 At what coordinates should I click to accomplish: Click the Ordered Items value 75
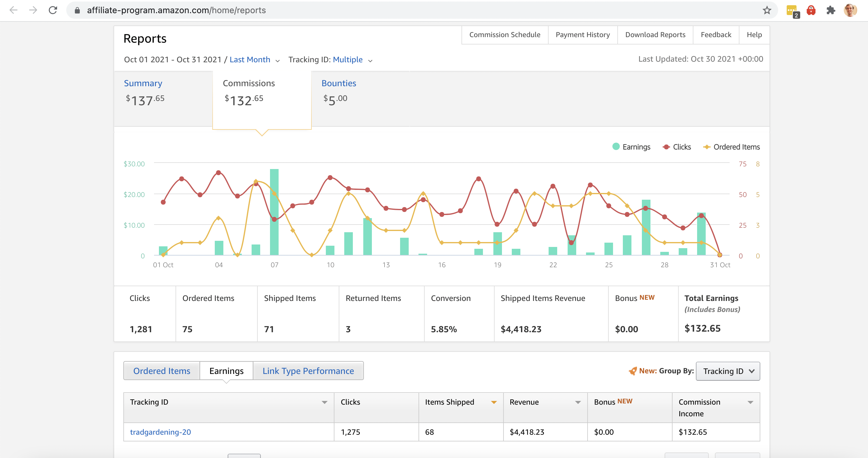[x=187, y=329]
